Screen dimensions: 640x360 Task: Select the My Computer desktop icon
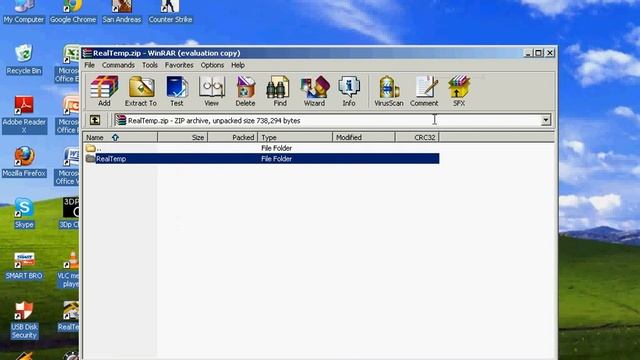tap(23, 12)
